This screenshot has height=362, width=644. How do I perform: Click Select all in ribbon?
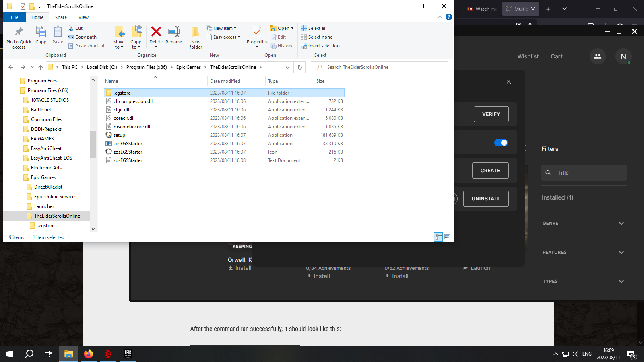314,28
